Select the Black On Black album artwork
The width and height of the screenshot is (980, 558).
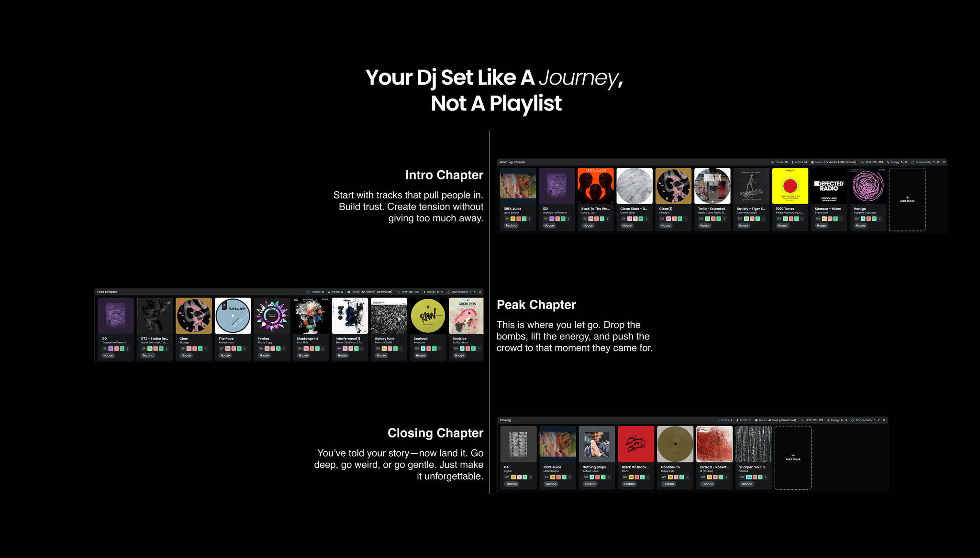(636, 444)
